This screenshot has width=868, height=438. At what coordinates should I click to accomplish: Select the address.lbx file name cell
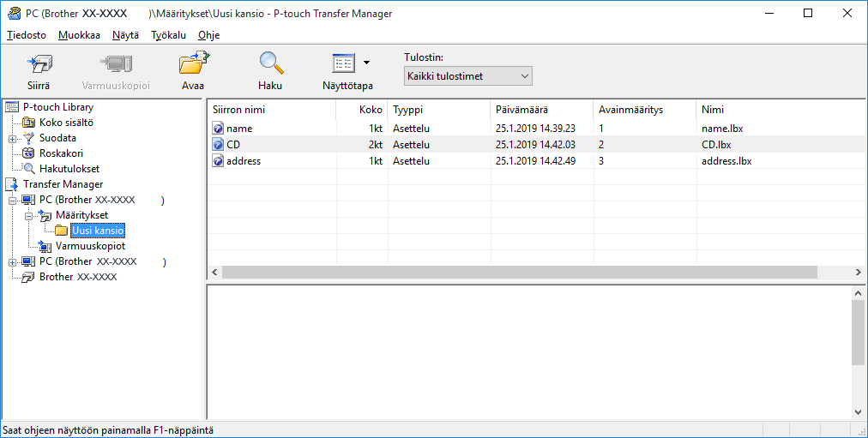pos(726,161)
